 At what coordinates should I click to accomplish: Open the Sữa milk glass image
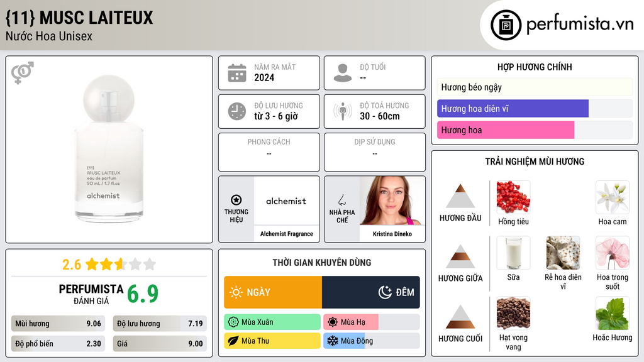513,253
